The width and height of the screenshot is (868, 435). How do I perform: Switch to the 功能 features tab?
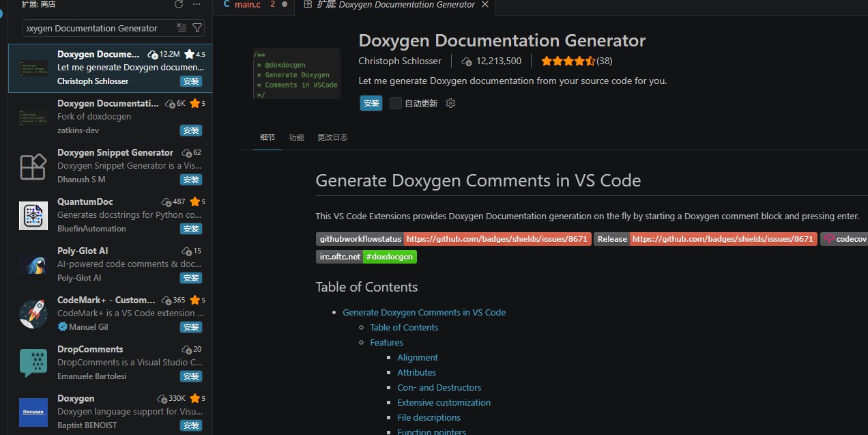tap(296, 137)
